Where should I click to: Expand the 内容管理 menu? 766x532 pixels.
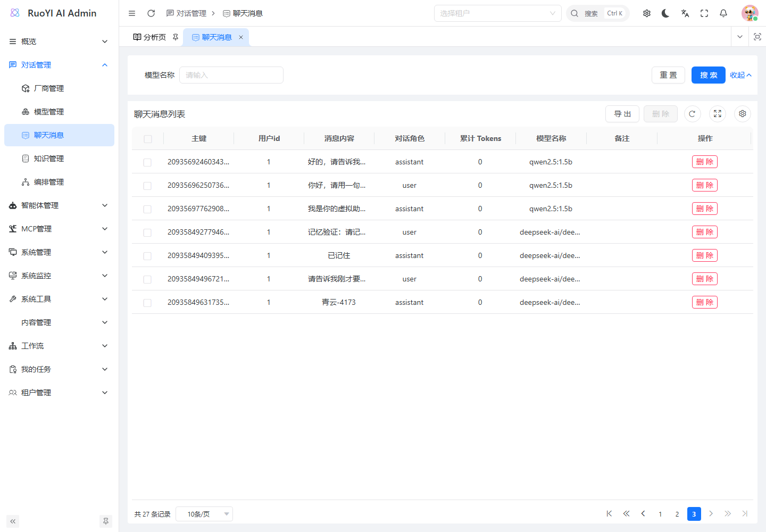pyautogui.click(x=59, y=322)
